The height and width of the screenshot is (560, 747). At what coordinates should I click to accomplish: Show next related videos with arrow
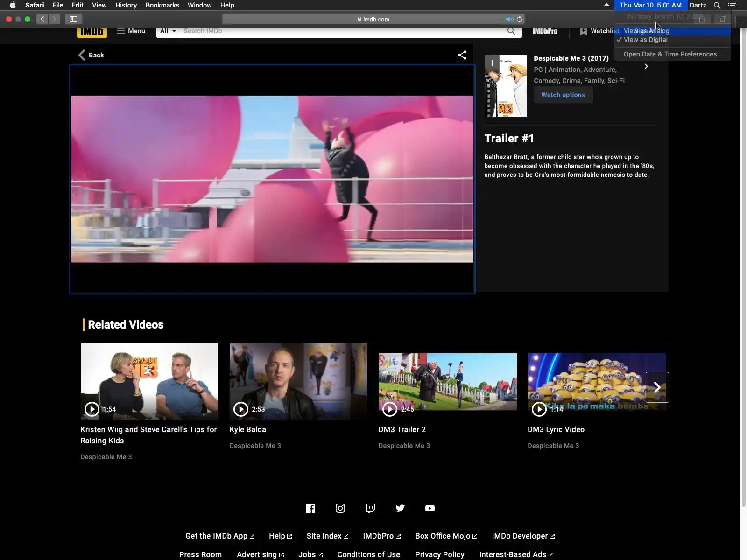coord(657,387)
